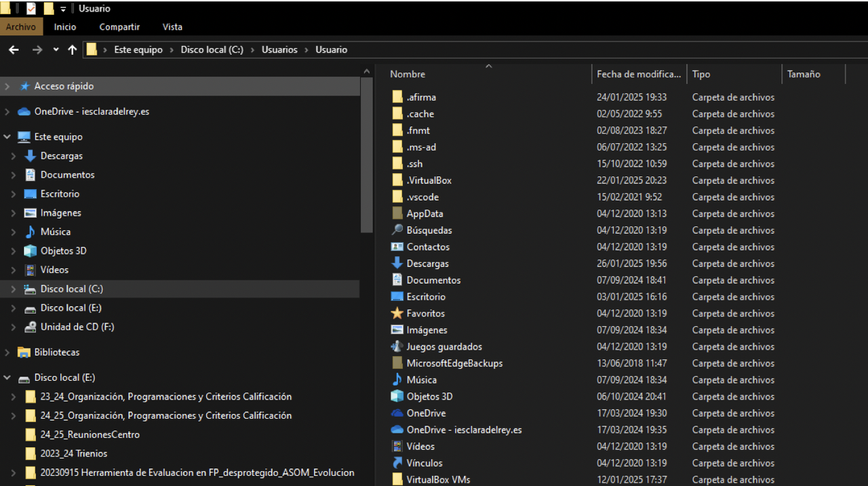Expand OneDrive - iesclaradelrey.es in sidebar
The width and height of the screenshot is (868, 486).
7,111
